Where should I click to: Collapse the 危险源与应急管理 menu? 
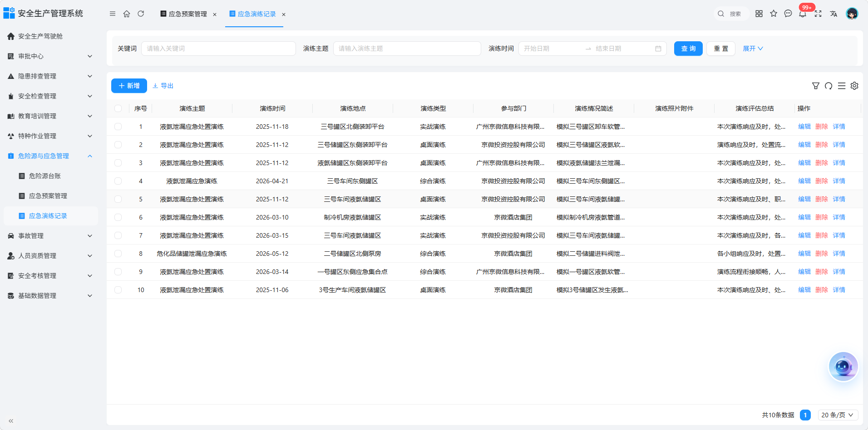[50, 156]
